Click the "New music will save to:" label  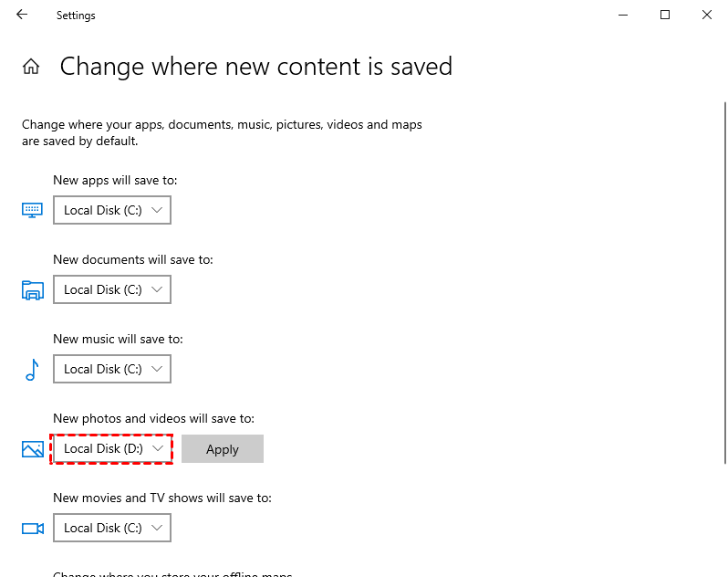pos(118,339)
